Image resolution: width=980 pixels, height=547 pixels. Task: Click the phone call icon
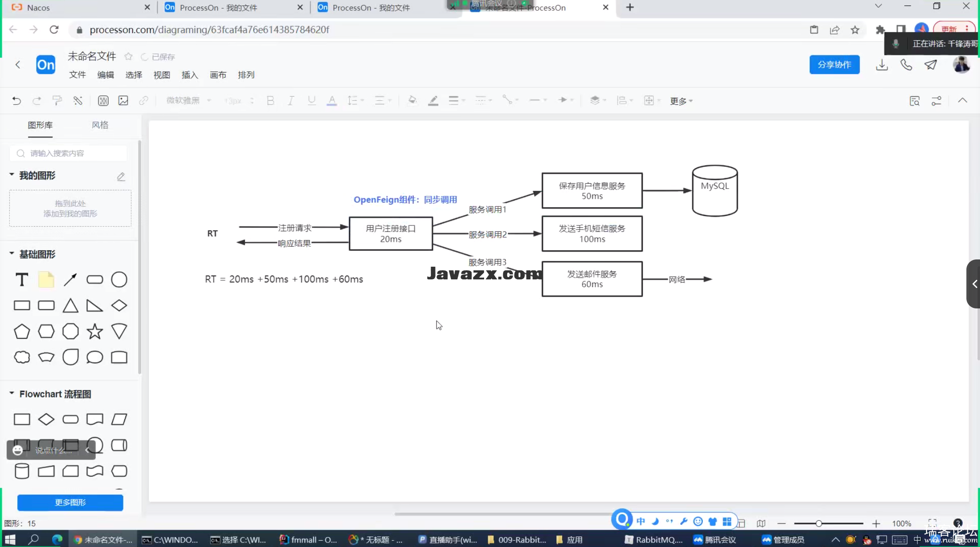tap(906, 65)
